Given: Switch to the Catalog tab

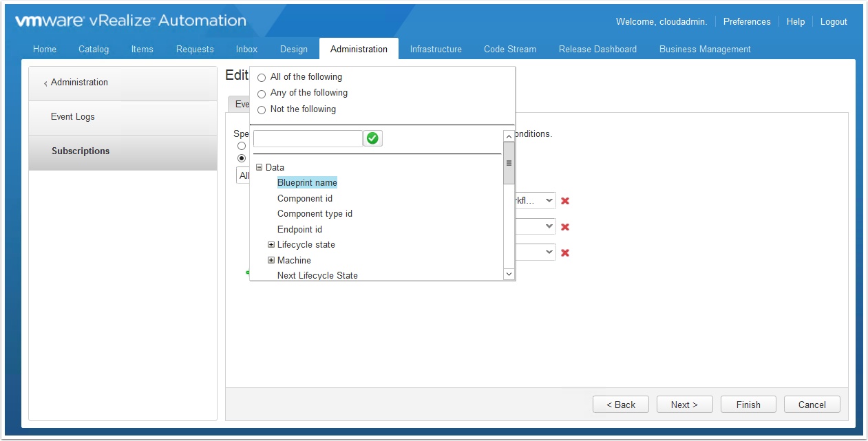Looking at the screenshot, I should [x=94, y=49].
